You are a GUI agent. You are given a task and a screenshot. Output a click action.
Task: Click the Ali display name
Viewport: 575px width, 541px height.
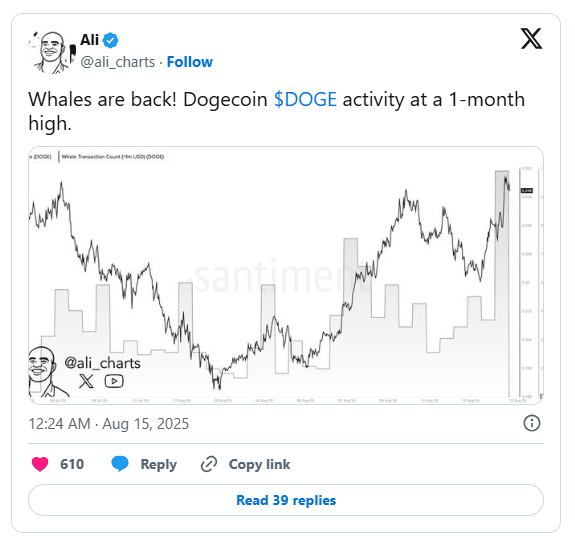tap(89, 40)
